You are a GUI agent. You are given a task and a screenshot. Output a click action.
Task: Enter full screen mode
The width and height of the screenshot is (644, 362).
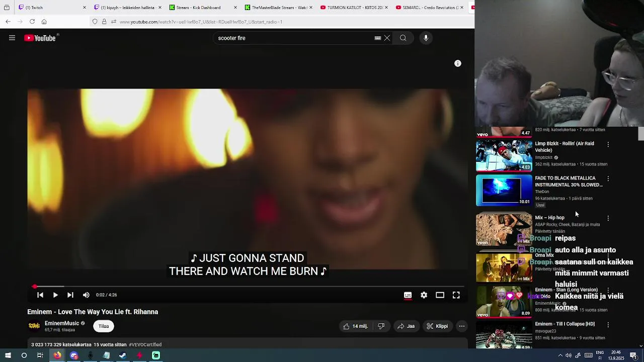pyautogui.click(x=456, y=295)
